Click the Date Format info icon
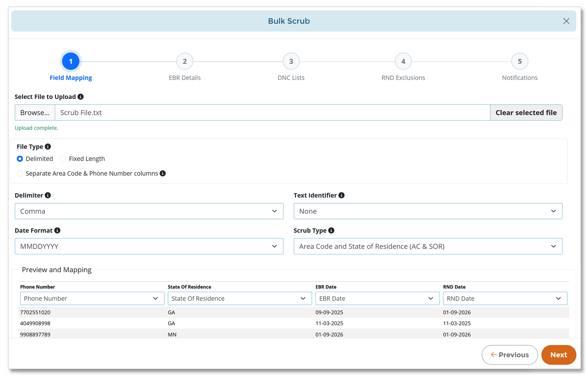588x379 pixels. pos(57,230)
